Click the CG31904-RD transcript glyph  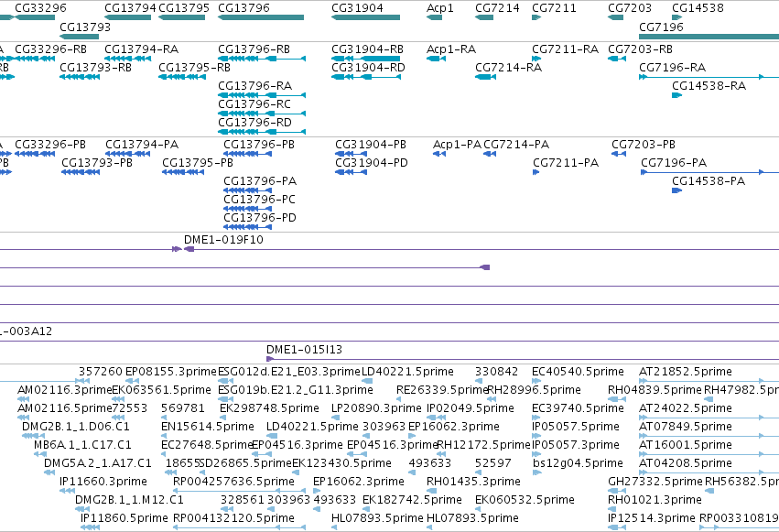[x=365, y=77]
